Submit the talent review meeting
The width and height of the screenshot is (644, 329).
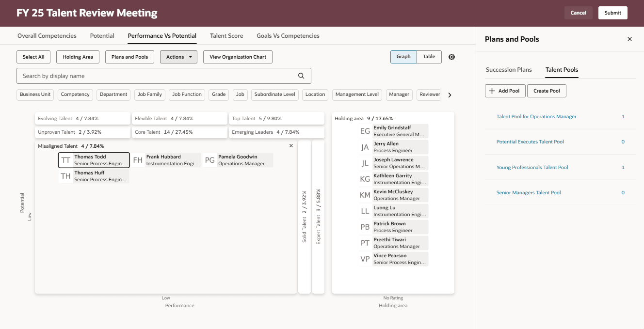(x=613, y=13)
